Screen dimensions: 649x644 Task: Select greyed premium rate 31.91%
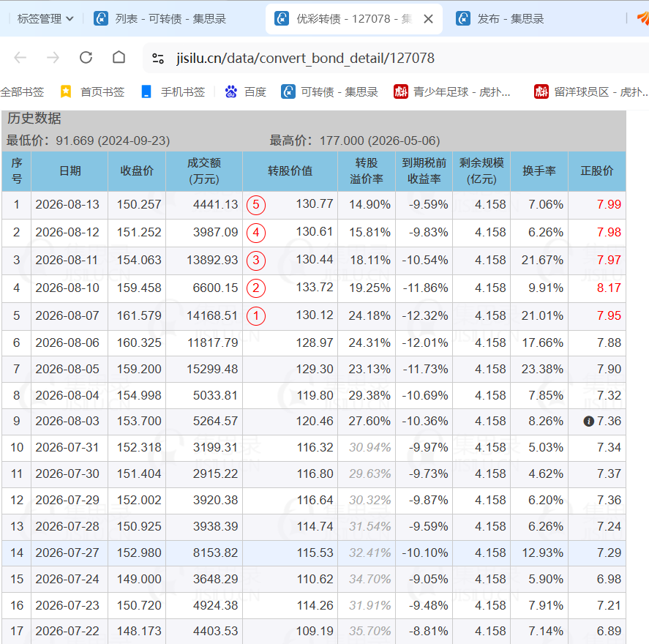click(369, 605)
